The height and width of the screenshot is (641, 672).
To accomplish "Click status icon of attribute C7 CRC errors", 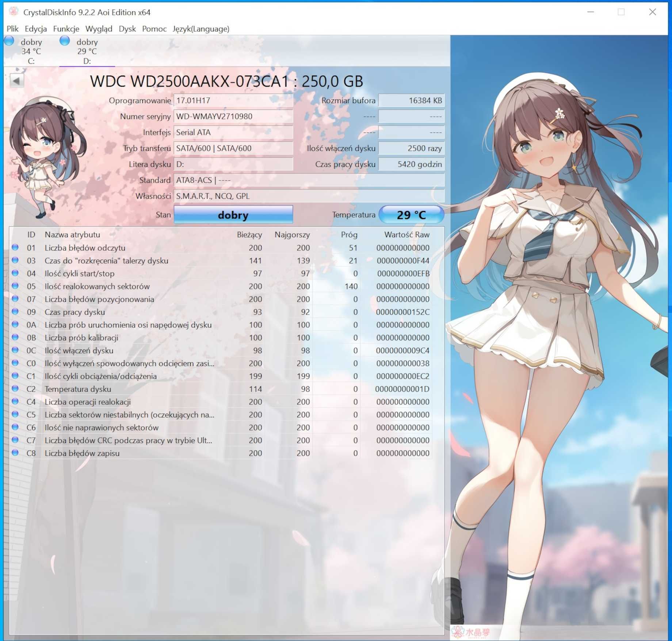I will pyautogui.click(x=15, y=440).
